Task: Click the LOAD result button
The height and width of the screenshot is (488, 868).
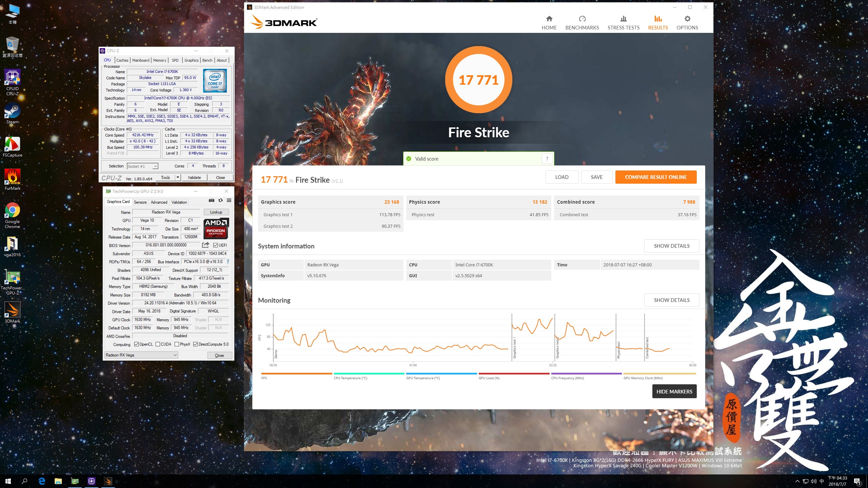Action: point(561,177)
